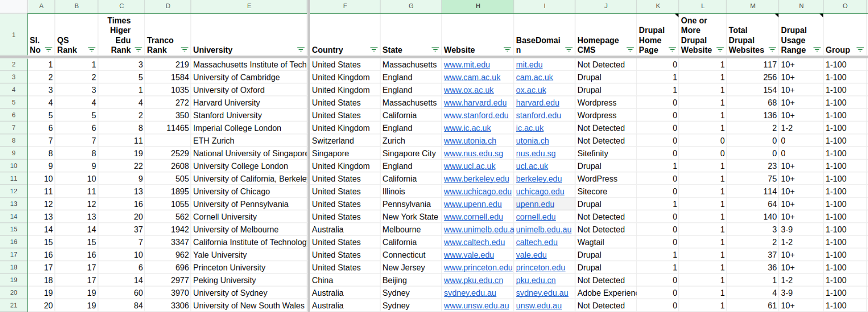Viewport: 868px width, 312px height.
Task: Open www.unsw.edu.au website link
Action: coord(476,306)
